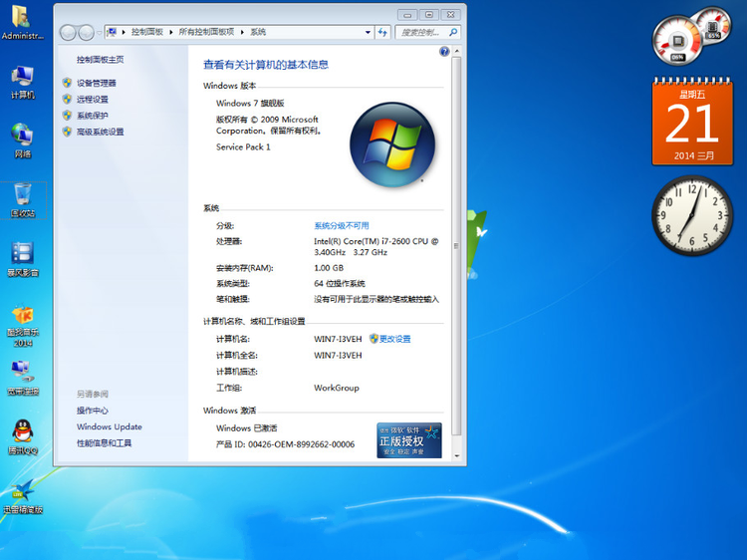
Task: Expand the address bar history dropdown arrow
Action: click(368, 33)
